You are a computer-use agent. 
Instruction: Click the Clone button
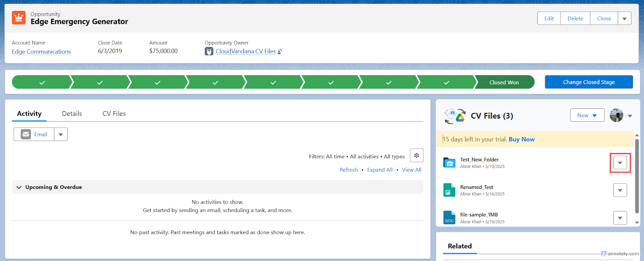point(604,19)
